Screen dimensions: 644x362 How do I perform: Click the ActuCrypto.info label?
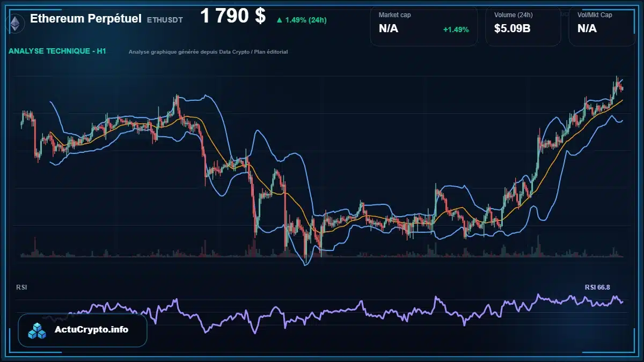(92, 330)
